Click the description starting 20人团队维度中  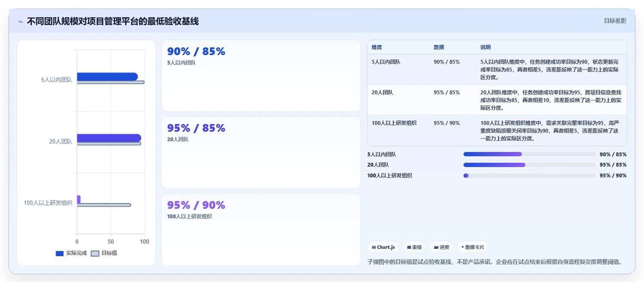(x=550, y=100)
